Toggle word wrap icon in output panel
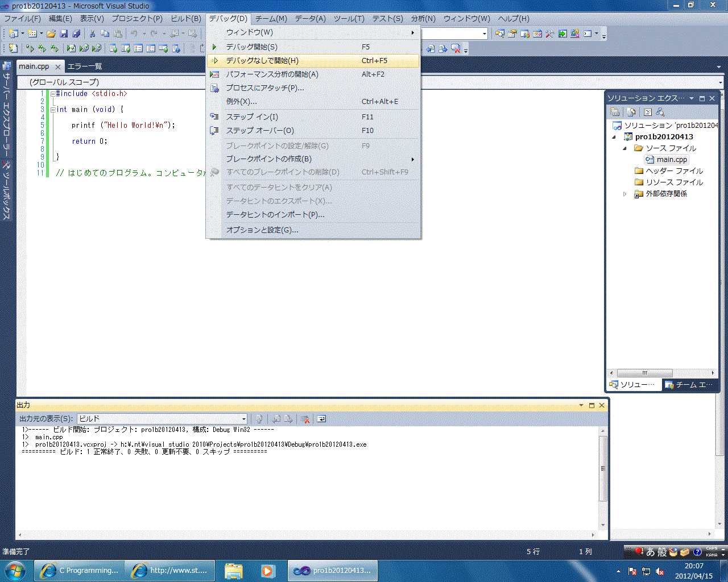The width and height of the screenshot is (728, 582). click(321, 419)
